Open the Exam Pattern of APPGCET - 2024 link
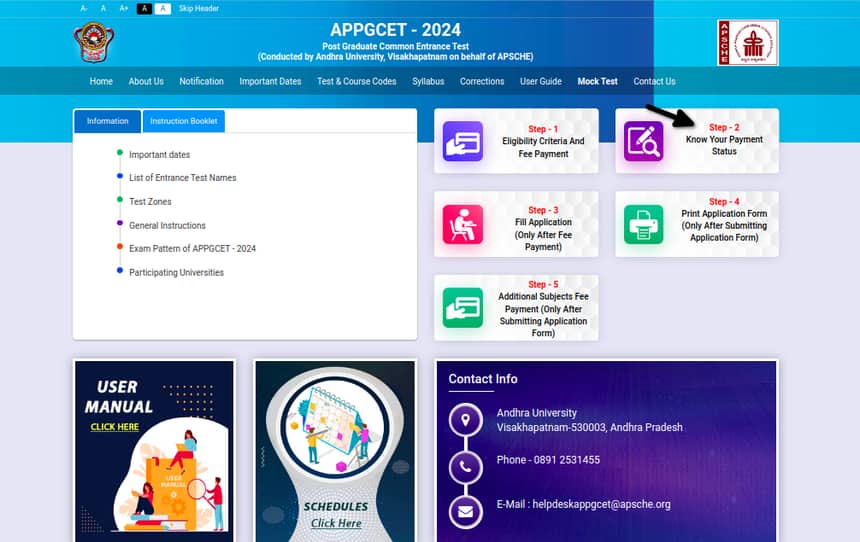Screen dimensions: 860x542 192,248
